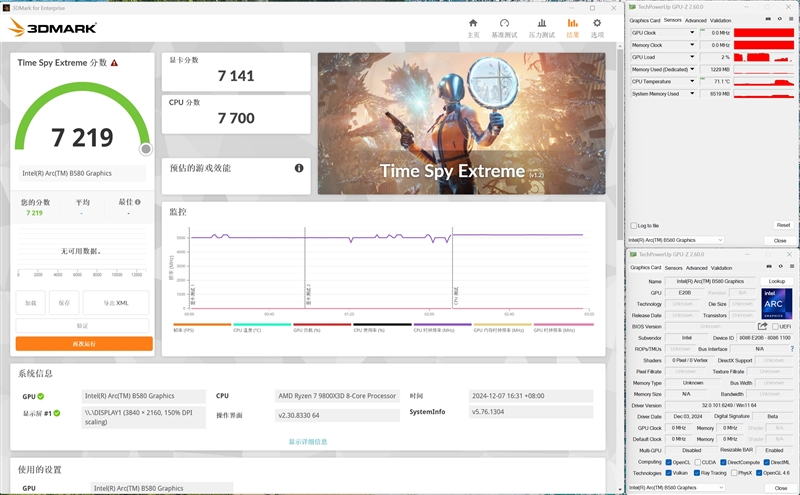Click the warning triangle beside Time Spy Extreme score
The image size is (800, 495).
(114, 63)
